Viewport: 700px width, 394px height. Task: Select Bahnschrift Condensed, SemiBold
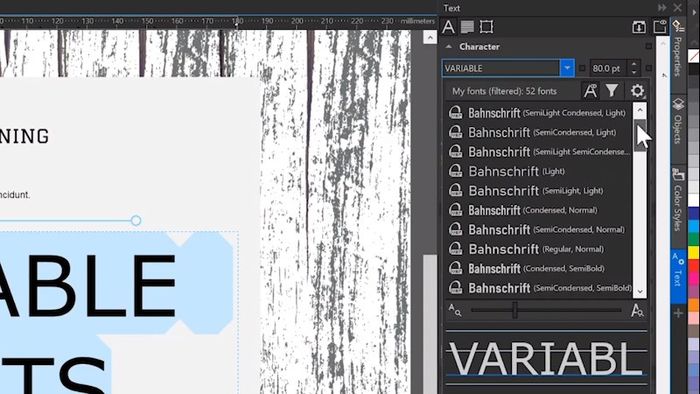(x=539, y=268)
